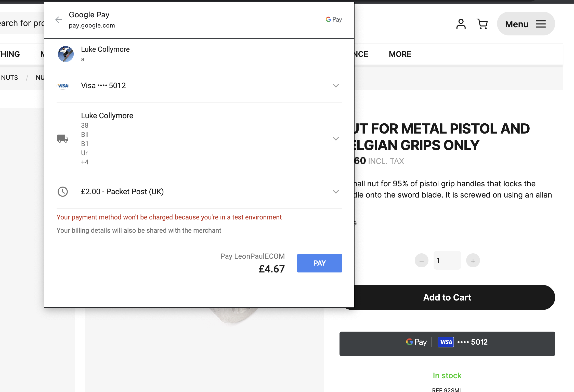Open the shopping cart
The width and height of the screenshot is (574, 392).
coord(482,24)
